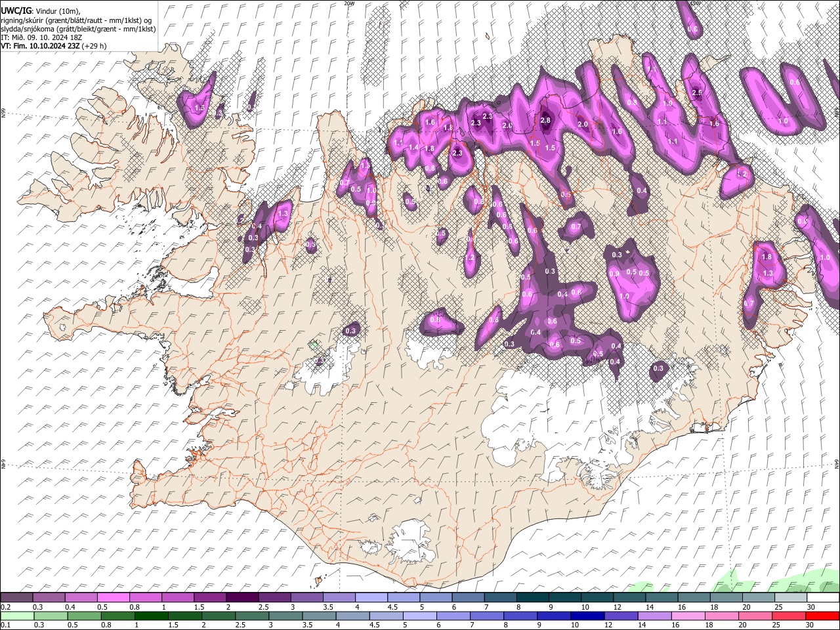The width and height of the screenshot is (840, 630).
Task: Click the 'IT: Mið. 09. 10. 2024 18Z' line
Action: click(x=41, y=37)
